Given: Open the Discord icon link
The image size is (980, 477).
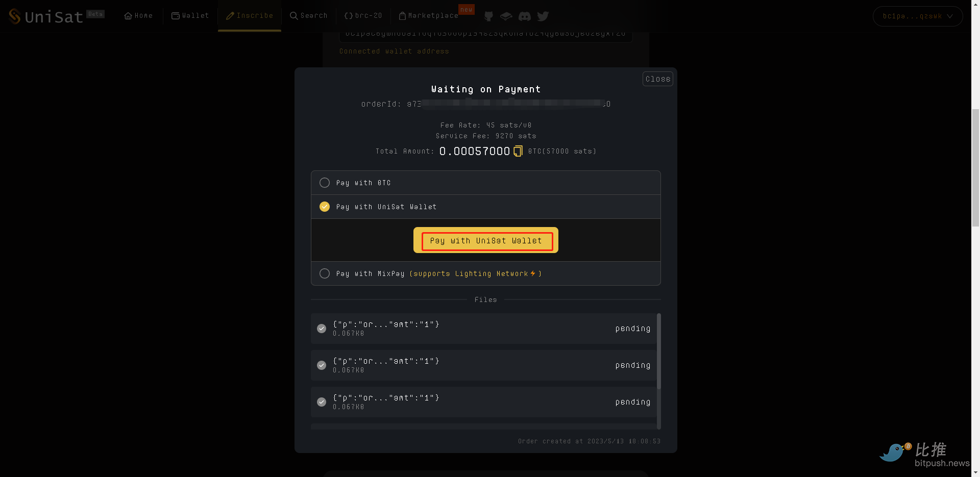Looking at the screenshot, I should pos(524,16).
